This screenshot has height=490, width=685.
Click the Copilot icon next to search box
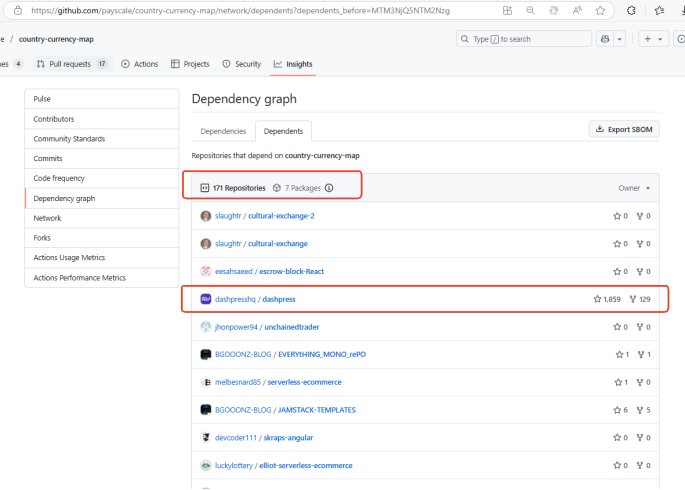(605, 39)
